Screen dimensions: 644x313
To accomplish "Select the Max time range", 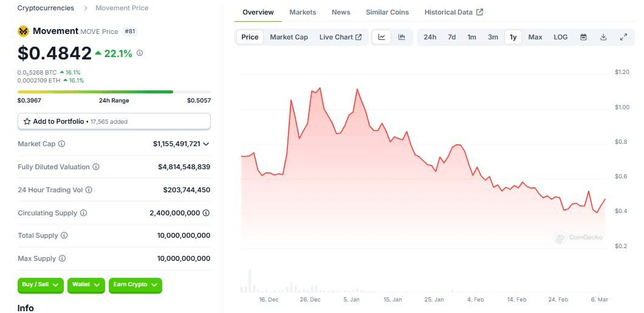I will [535, 37].
